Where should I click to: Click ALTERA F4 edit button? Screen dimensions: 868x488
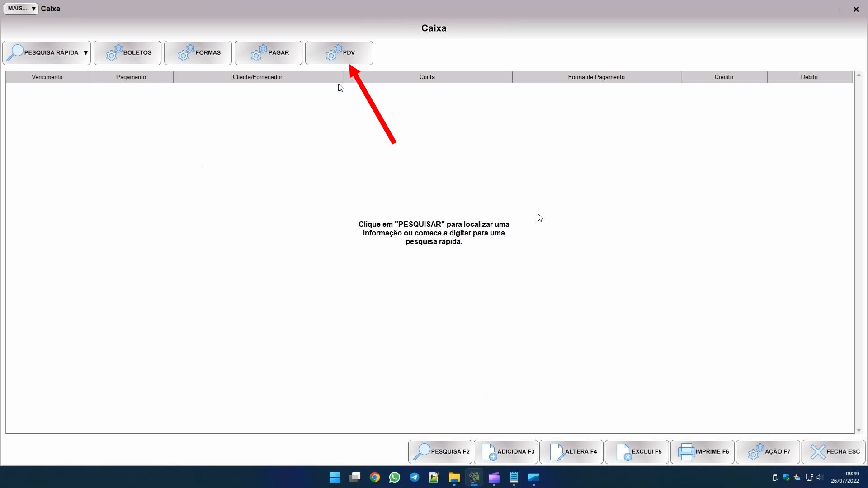pos(571,452)
